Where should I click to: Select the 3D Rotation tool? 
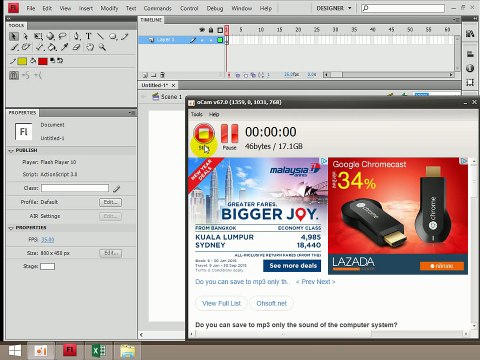50,36
